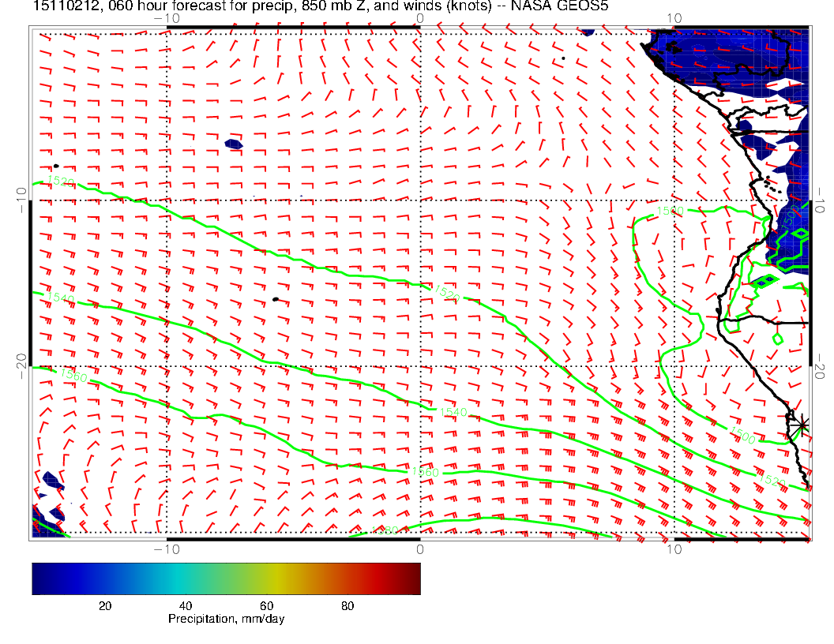Click the -10 latitude label on right axis

coord(821,196)
